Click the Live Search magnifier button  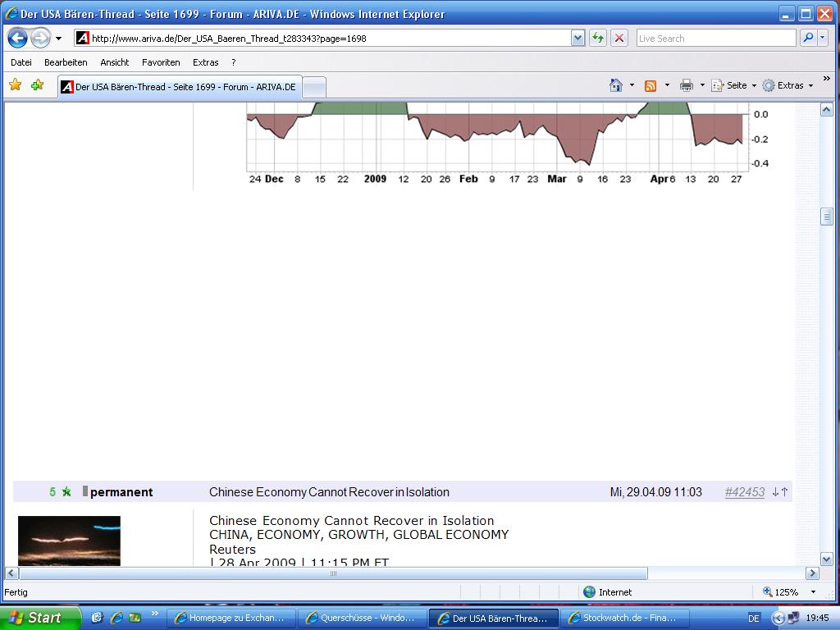click(807, 39)
